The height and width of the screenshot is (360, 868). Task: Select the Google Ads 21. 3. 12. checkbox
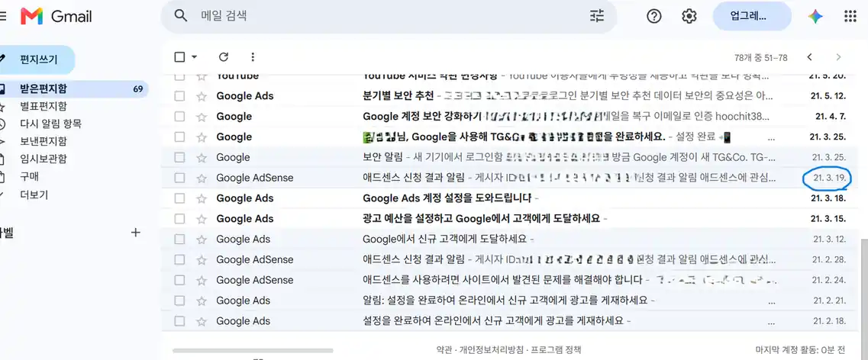tap(179, 239)
